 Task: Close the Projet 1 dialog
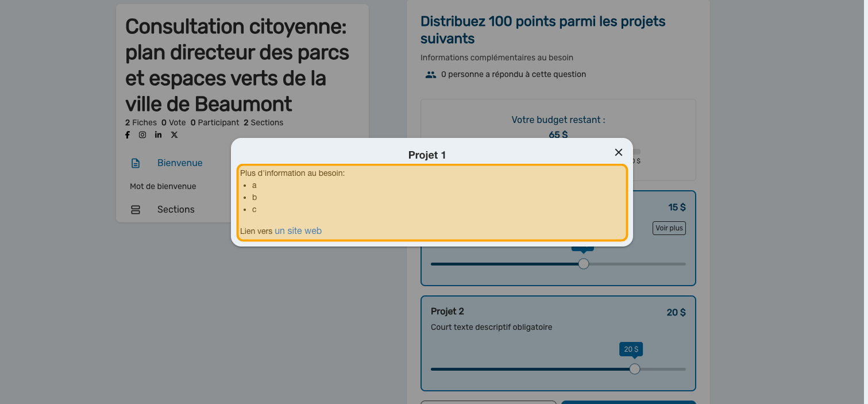pos(618,152)
